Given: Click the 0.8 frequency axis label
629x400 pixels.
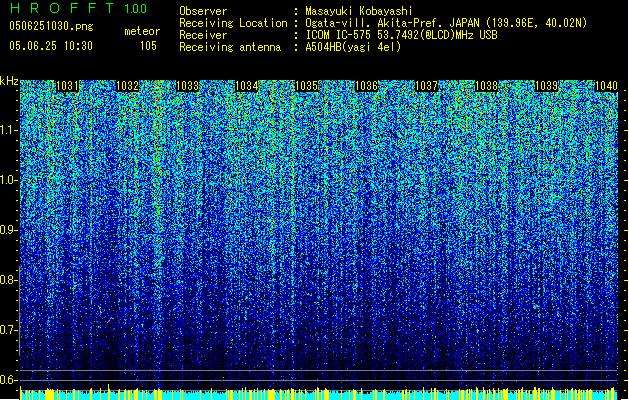Looking at the screenshot, I should (9, 280).
